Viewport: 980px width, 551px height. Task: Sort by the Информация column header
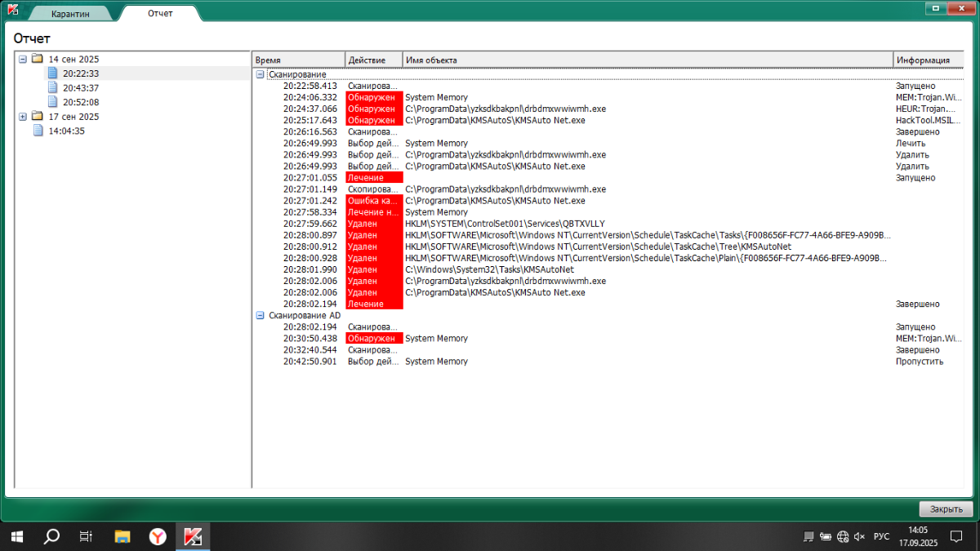[929, 60]
